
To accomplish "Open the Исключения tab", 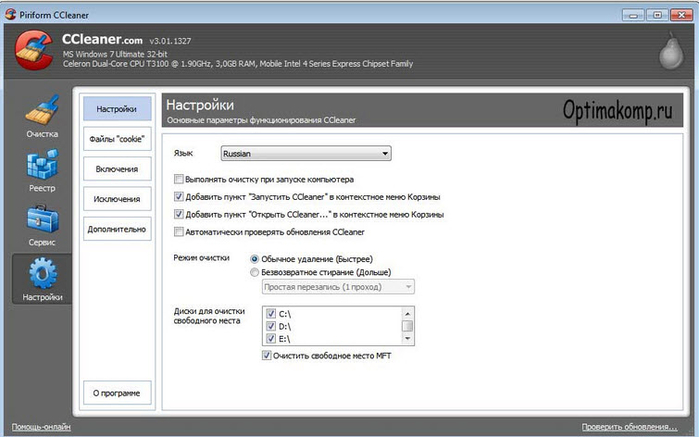I will [117, 199].
